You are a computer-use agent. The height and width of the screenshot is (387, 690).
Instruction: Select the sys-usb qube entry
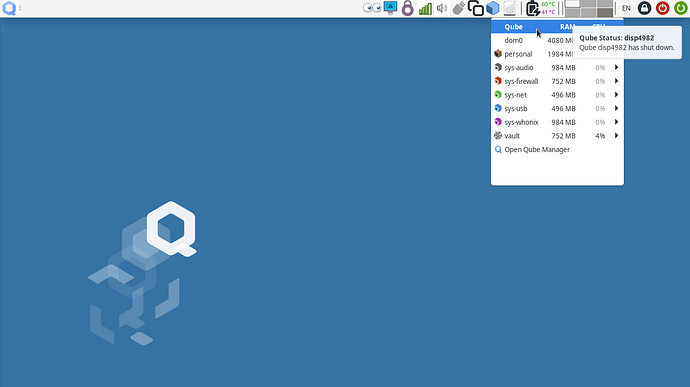pos(557,108)
